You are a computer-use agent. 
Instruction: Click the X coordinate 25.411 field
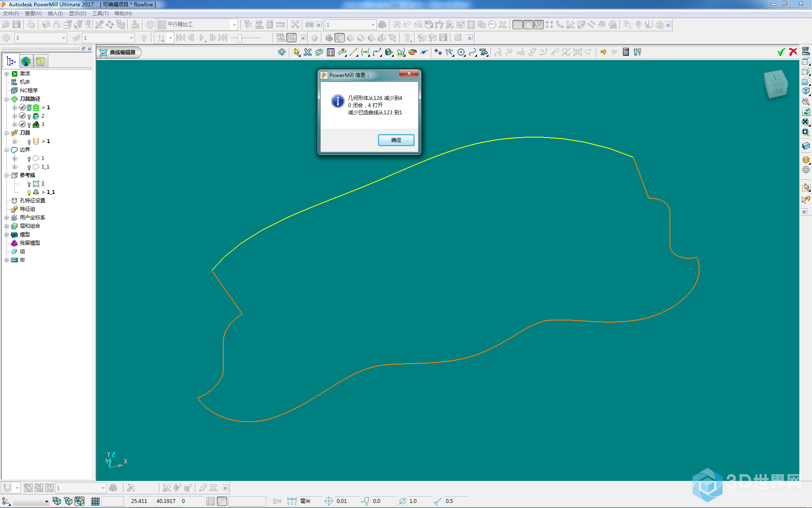pyautogui.click(x=141, y=501)
